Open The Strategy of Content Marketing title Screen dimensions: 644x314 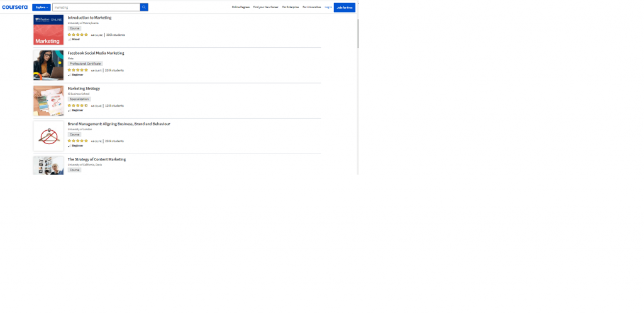[96, 159]
